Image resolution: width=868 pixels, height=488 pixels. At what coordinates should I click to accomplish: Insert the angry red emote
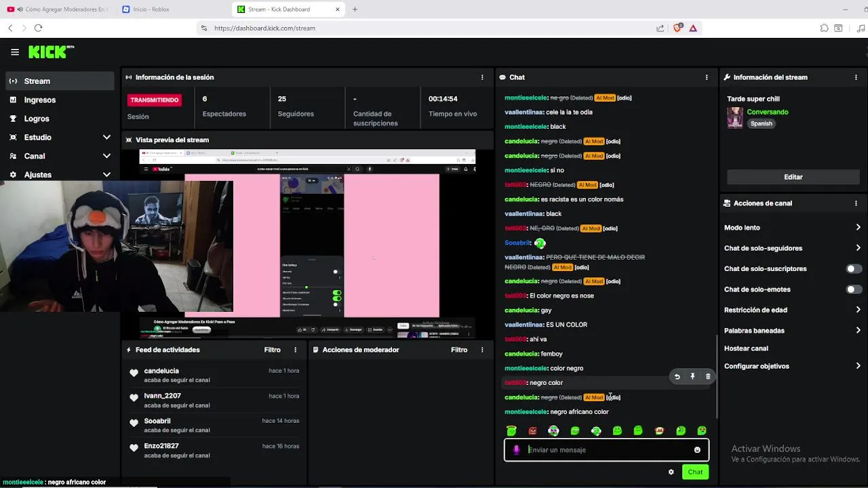click(533, 430)
